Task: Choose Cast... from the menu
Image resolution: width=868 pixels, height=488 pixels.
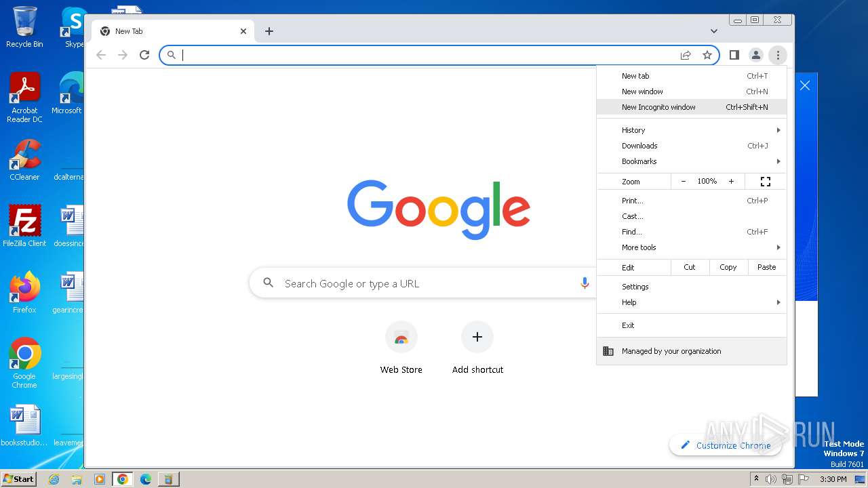Action: click(692, 216)
